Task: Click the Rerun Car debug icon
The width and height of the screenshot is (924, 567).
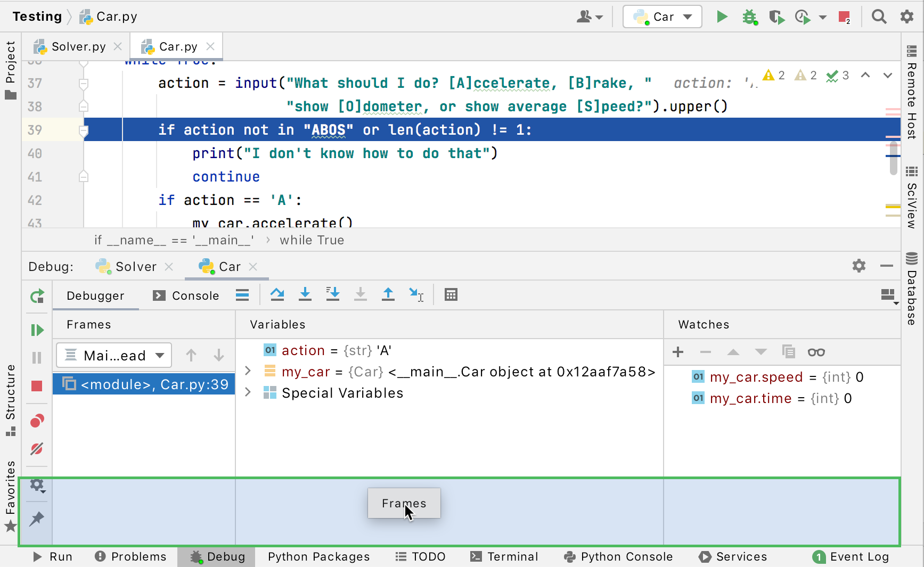Action: [x=37, y=297]
